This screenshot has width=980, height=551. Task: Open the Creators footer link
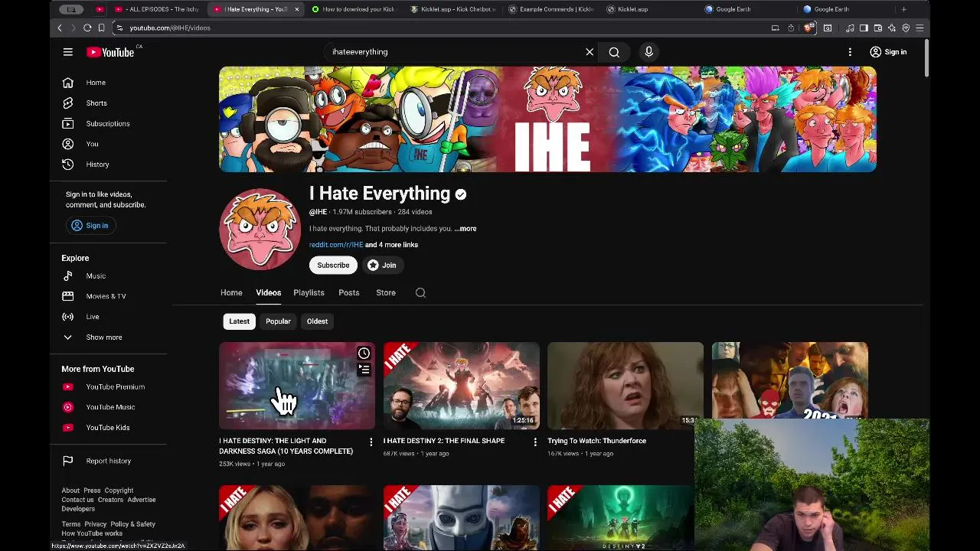point(110,500)
